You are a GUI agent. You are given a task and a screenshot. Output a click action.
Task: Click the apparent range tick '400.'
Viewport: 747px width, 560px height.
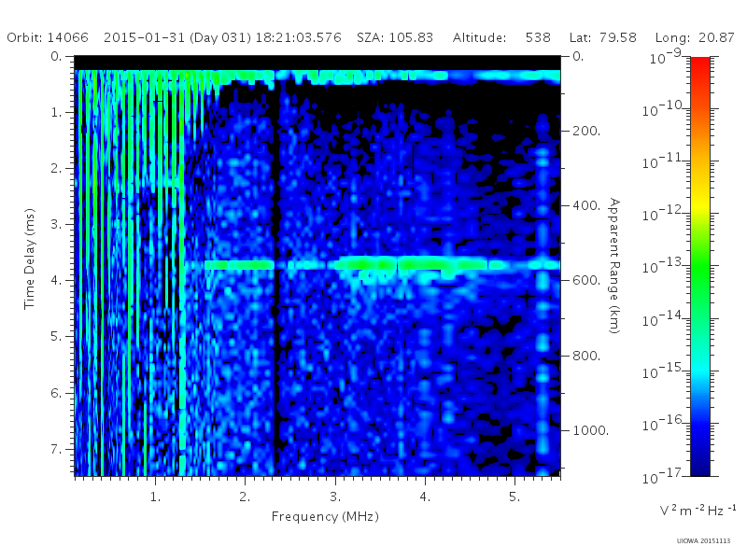click(586, 205)
